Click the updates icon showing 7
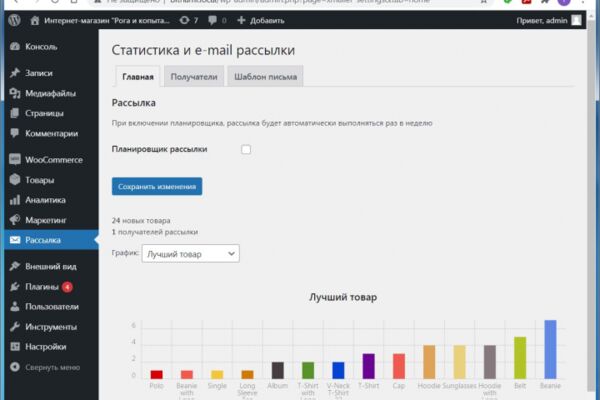Image resolution: width=600 pixels, height=400 pixels. 184,20
